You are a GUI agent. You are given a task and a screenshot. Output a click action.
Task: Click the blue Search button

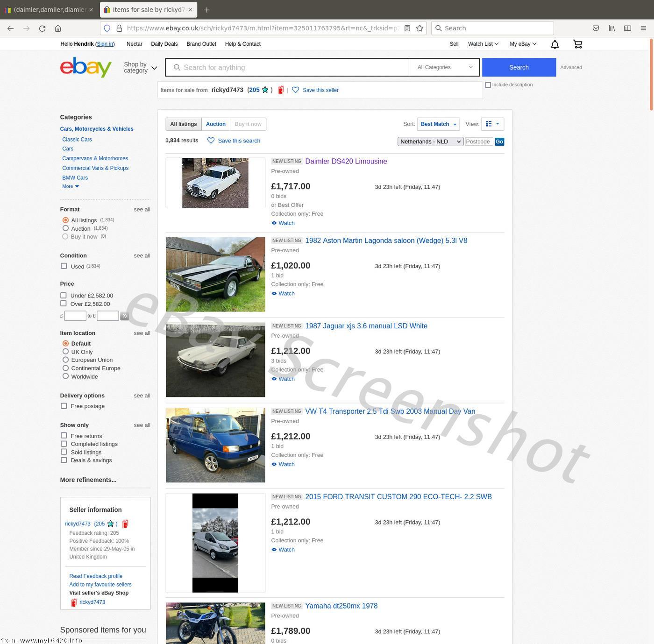[x=519, y=67]
